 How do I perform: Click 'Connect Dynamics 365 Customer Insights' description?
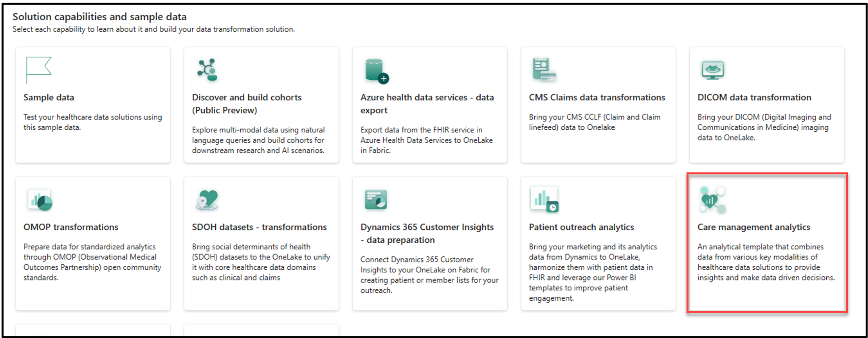pyautogui.click(x=429, y=275)
